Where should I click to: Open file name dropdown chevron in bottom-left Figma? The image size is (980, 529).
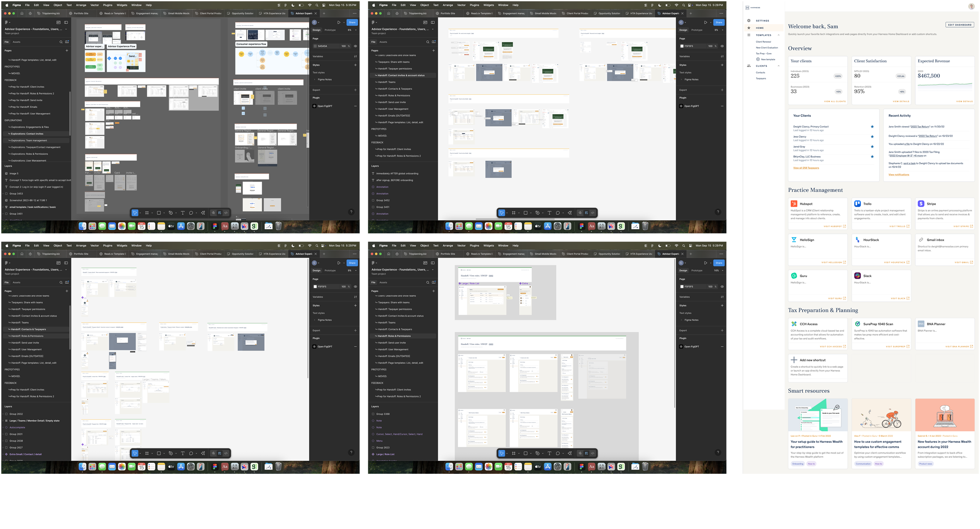[x=66, y=270]
